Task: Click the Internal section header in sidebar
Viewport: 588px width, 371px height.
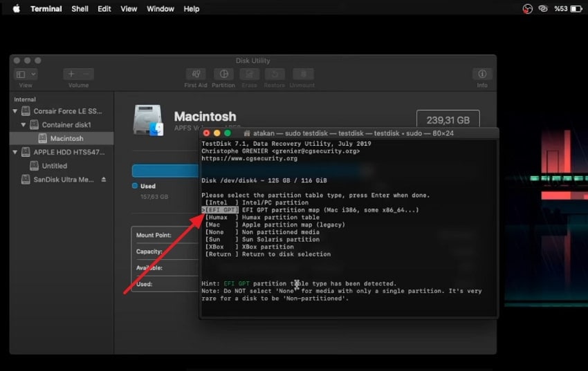Action: [25, 99]
